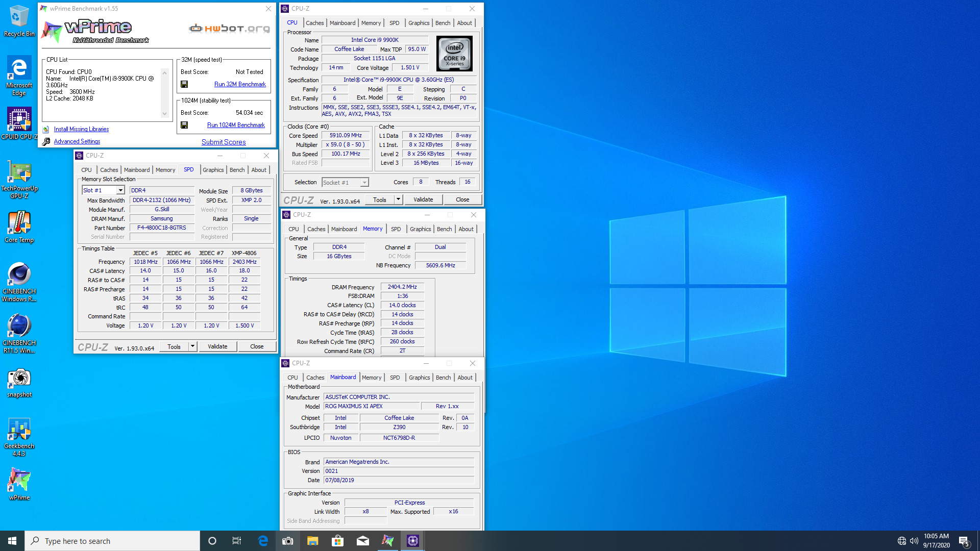The image size is (980, 551).
Task: Click the Intel Core i9 logo badge
Action: [x=454, y=54]
